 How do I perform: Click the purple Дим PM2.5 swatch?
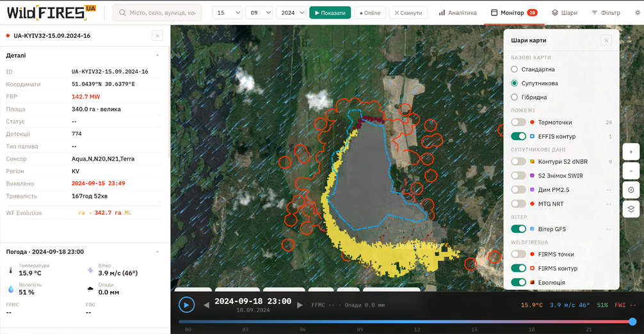tap(532, 189)
